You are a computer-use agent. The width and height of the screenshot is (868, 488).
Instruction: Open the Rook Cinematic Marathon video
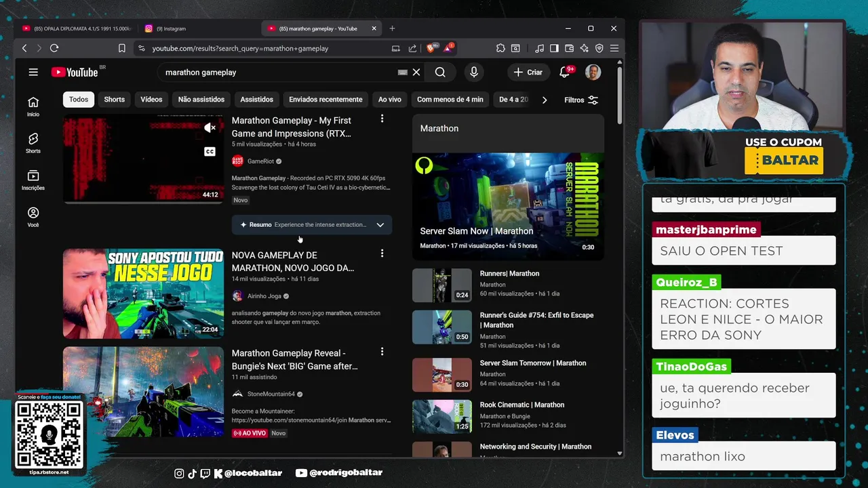pos(522,405)
